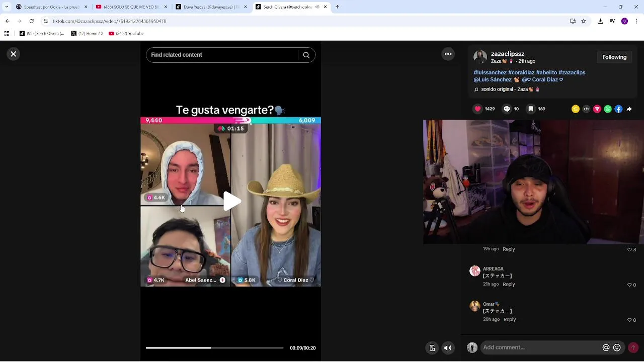The width and height of the screenshot is (644, 362).
Task: Open the apps grid in bookmarks bar
Action: coord(7,34)
